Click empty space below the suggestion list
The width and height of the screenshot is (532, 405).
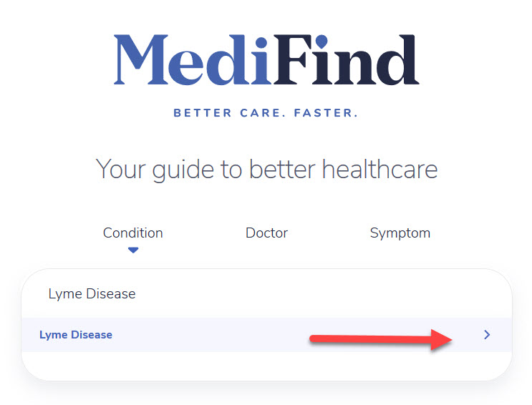266,366
